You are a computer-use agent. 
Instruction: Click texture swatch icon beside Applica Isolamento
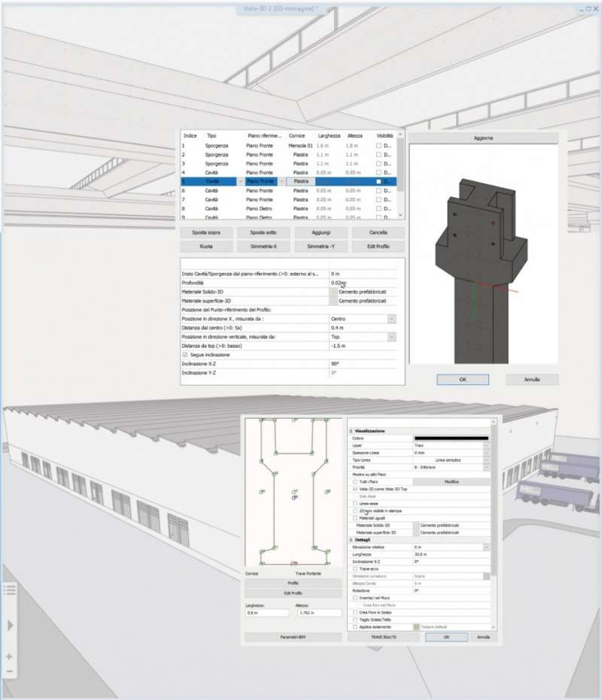coord(415,626)
